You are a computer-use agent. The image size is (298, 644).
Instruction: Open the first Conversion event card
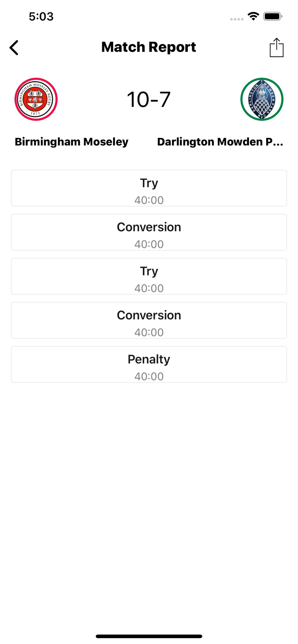(149, 232)
